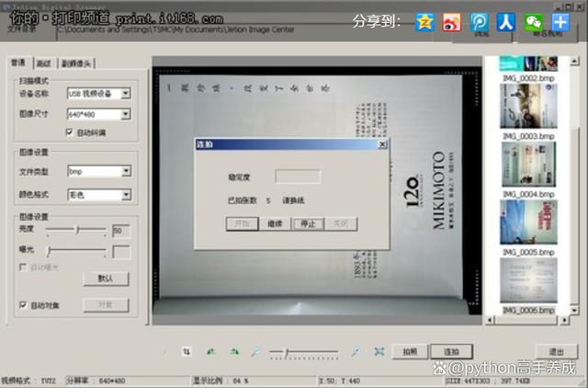The image size is (588, 388).
Task: Switch to the 副摄像头 tab
Action: 76,63
